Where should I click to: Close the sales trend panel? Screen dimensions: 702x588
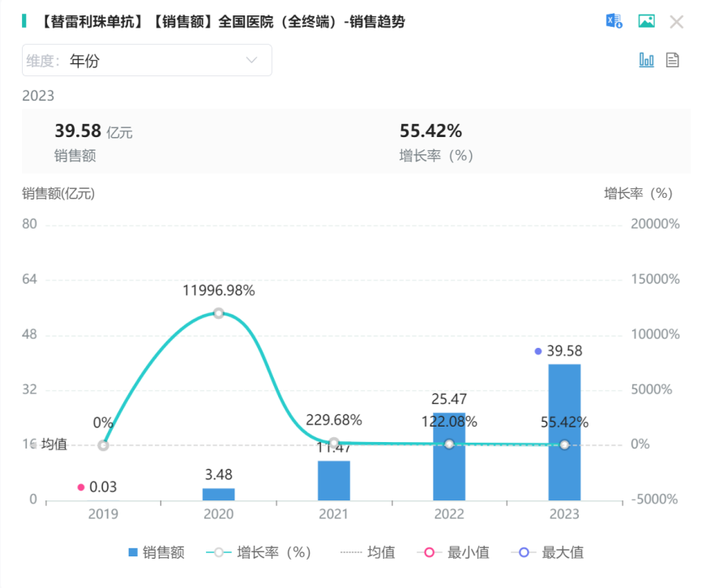coord(676,22)
